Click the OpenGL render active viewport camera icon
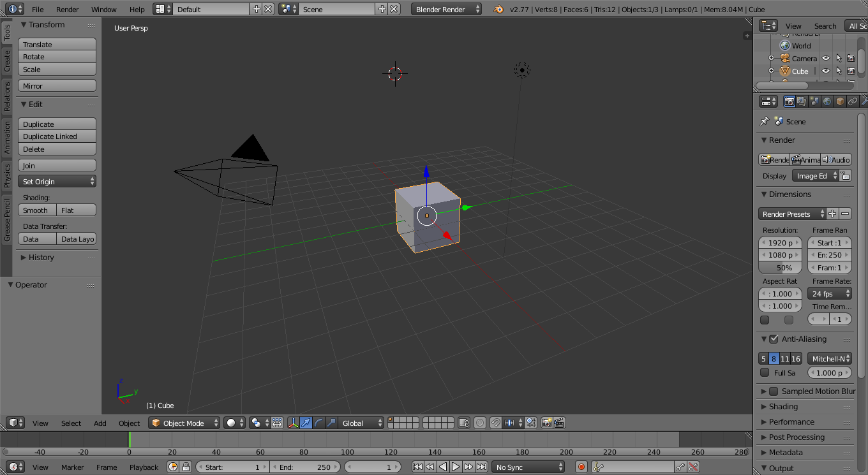The width and height of the screenshot is (868, 475). point(547,423)
